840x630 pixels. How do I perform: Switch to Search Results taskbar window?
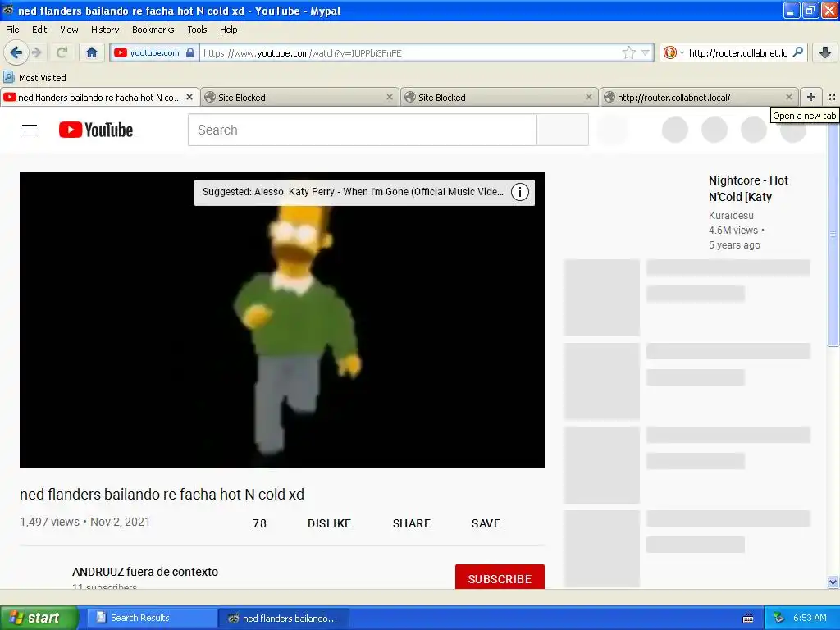coord(151,618)
